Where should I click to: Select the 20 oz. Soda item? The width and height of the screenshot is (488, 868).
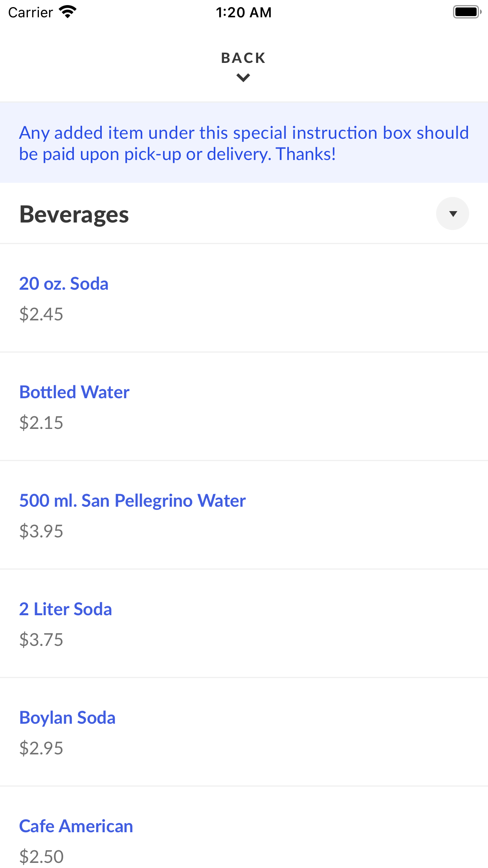64,284
